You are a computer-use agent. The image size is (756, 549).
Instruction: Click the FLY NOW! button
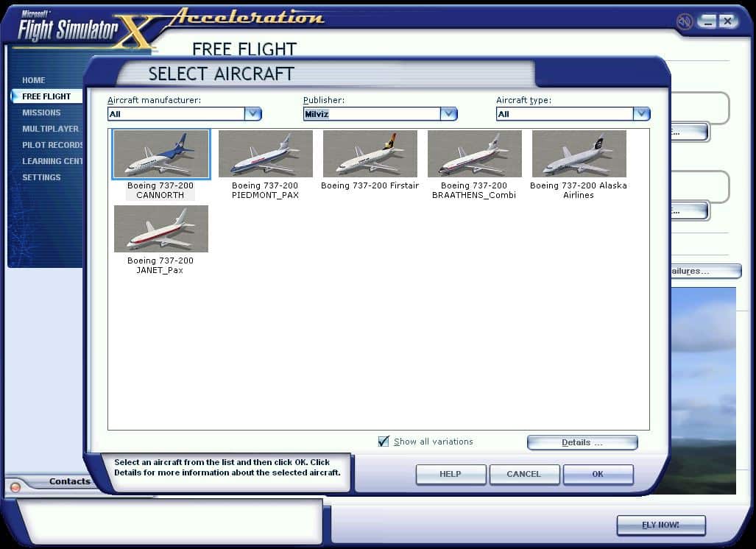tap(660, 525)
